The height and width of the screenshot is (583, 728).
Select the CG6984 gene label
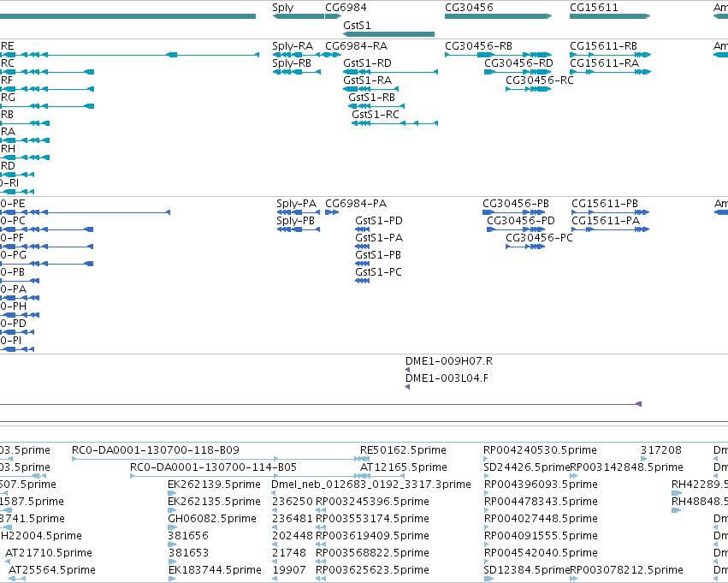tap(346, 8)
